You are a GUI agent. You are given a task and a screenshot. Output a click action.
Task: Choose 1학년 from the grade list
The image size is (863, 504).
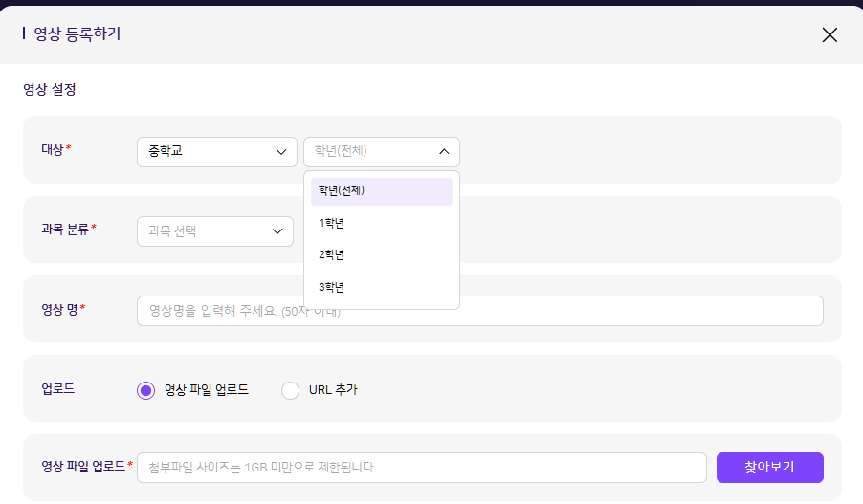click(332, 223)
